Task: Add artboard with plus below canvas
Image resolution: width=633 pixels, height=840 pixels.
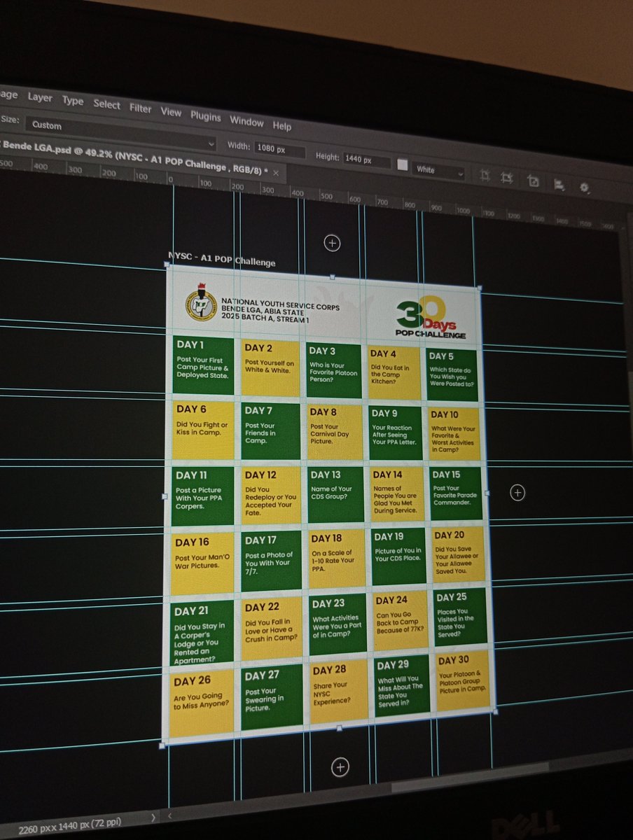Action: coord(340,767)
